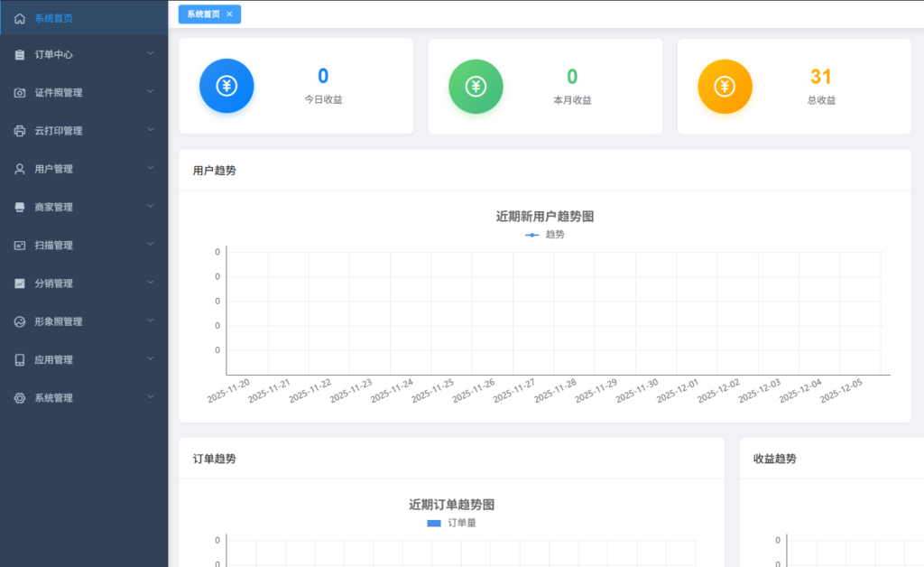Switch to the 系统首页 tab
Screen dimensions: 924x567
click(203, 14)
